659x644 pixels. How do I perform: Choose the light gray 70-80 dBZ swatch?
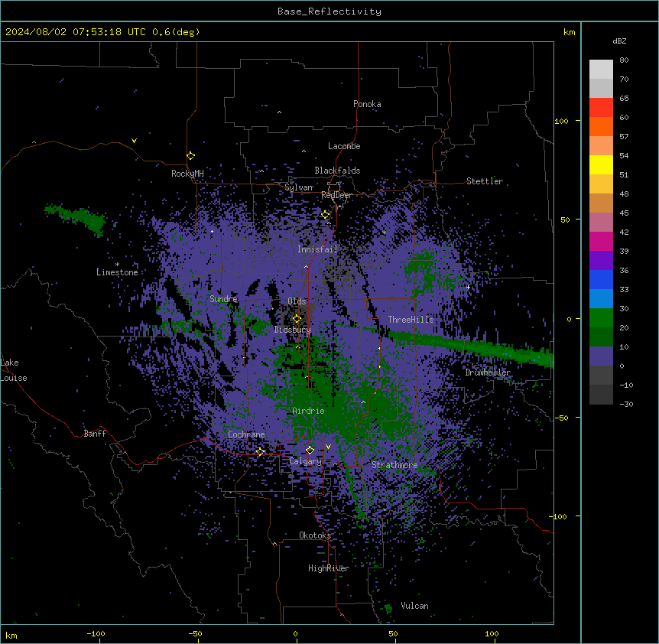(601, 70)
